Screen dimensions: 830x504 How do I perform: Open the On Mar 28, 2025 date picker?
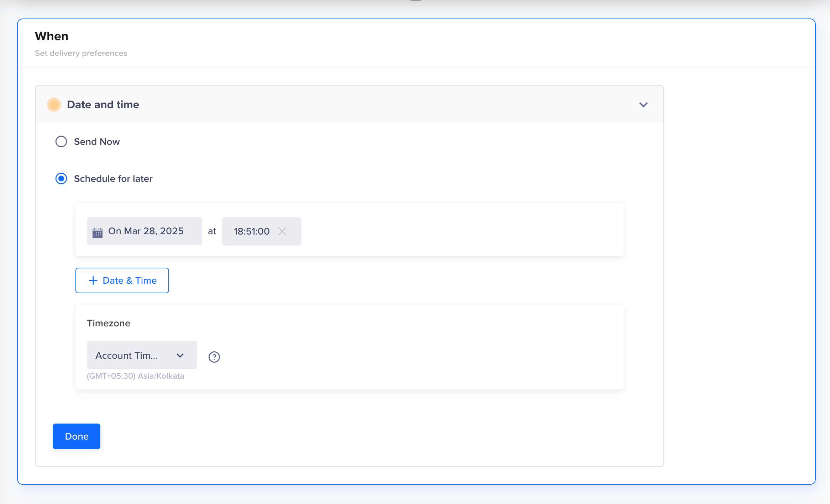pyautogui.click(x=146, y=231)
